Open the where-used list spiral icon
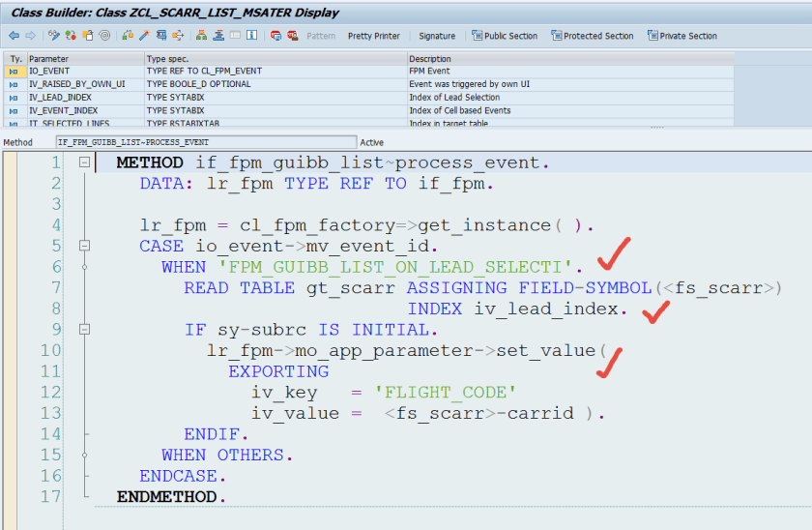Image resolution: width=812 pixels, height=530 pixels. [104, 36]
